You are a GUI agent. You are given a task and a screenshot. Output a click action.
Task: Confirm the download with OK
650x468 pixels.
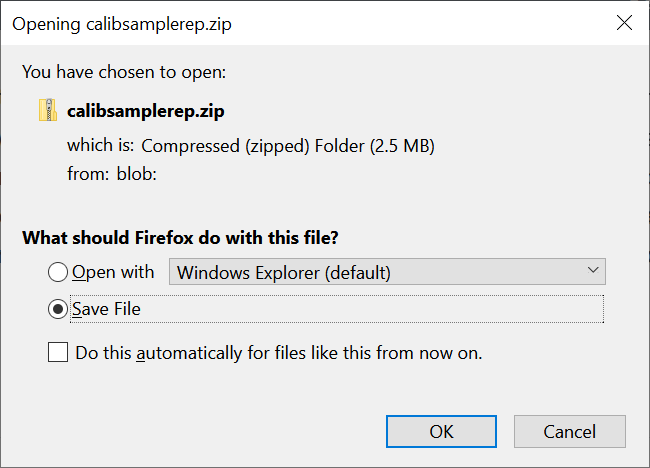click(x=441, y=431)
